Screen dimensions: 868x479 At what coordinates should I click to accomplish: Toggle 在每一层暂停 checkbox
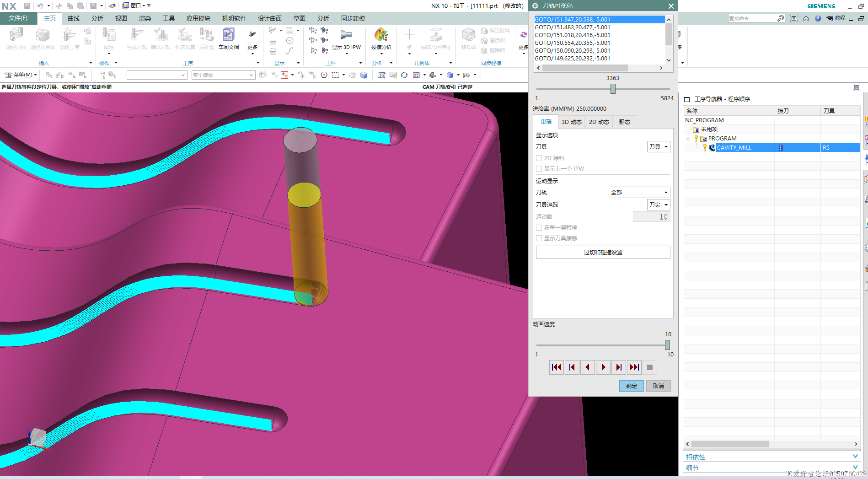coord(539,228)
